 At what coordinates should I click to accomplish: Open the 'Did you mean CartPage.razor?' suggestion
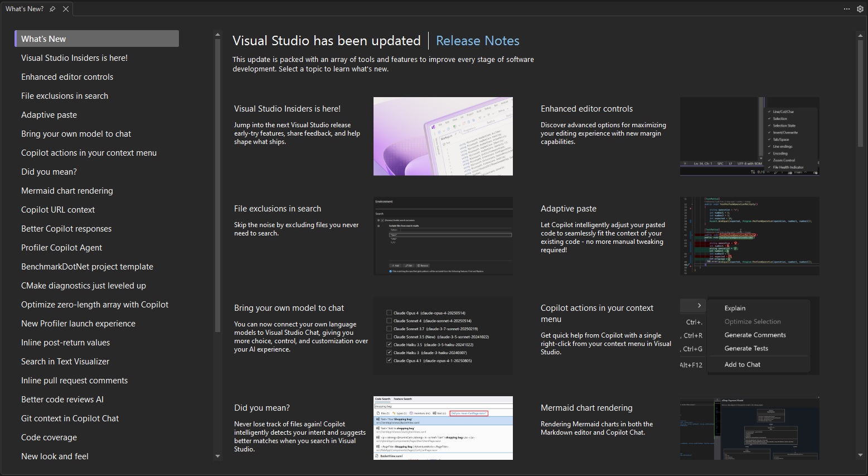[469, 413]
